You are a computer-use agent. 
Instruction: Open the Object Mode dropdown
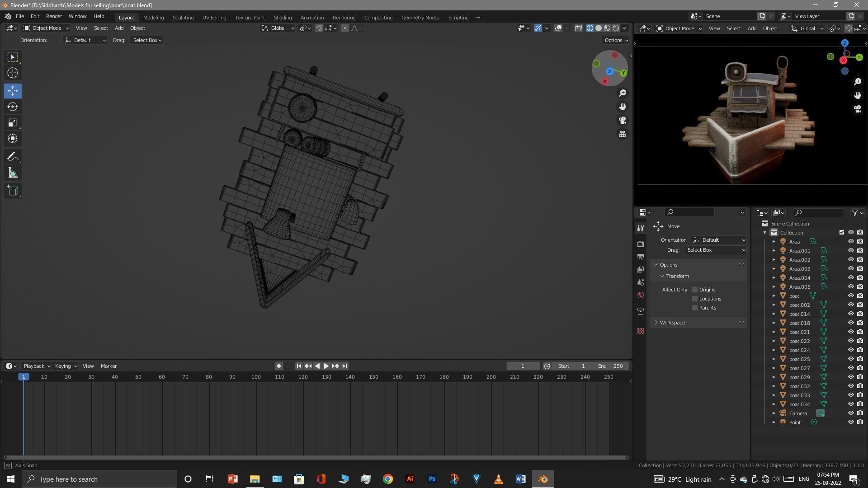(46, 28)
